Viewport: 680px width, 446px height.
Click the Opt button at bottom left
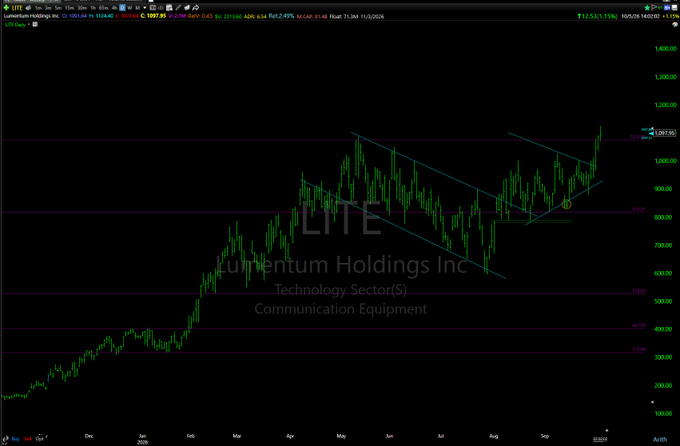[x=40, y=439]
